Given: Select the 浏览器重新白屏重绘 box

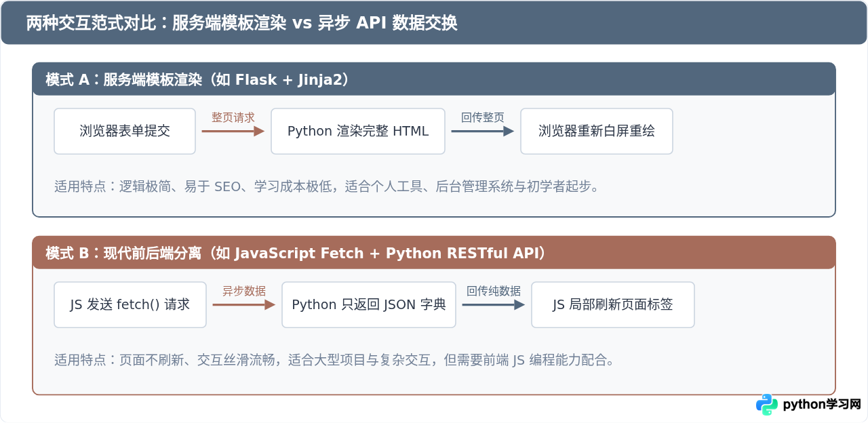Looking at the screenshot, I should click(597, 132).
